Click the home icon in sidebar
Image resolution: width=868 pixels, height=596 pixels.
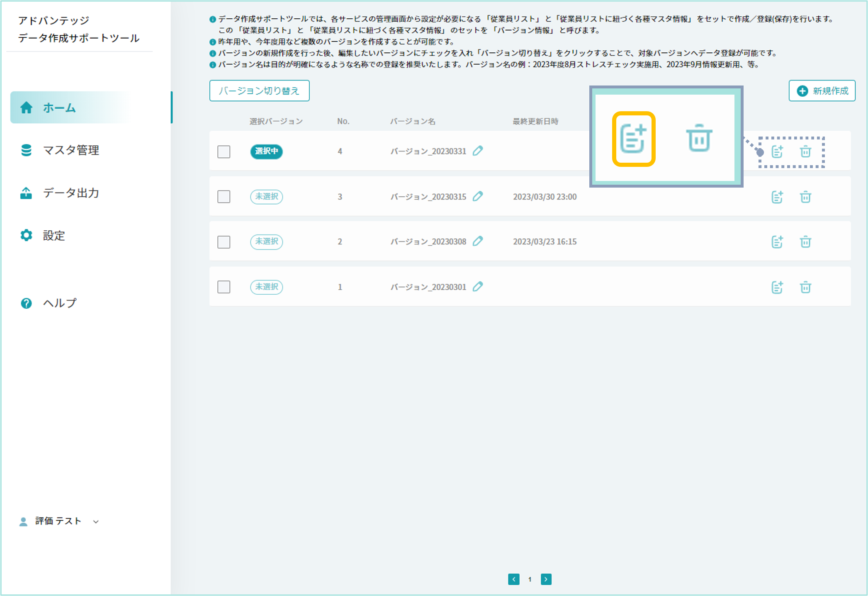point(26,107)
